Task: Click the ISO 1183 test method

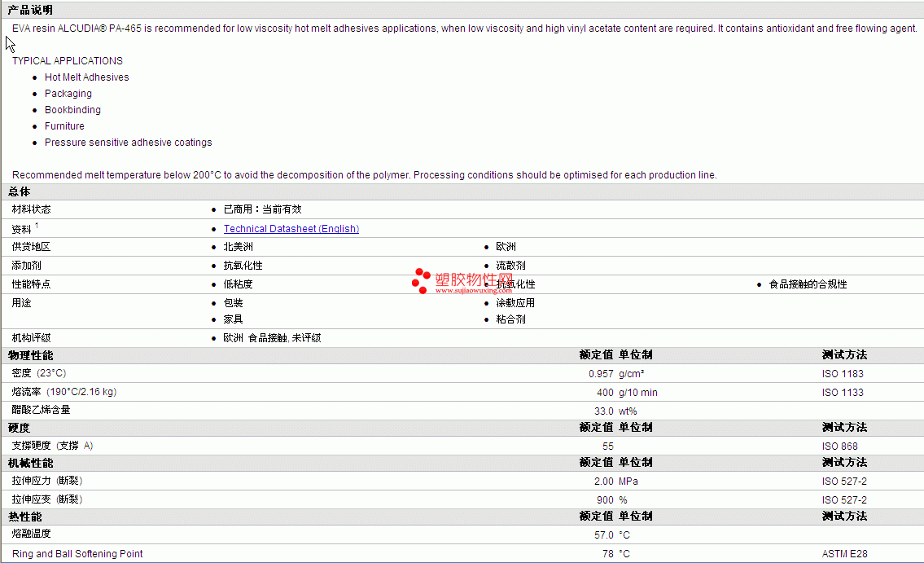Action: pos(843,374)
